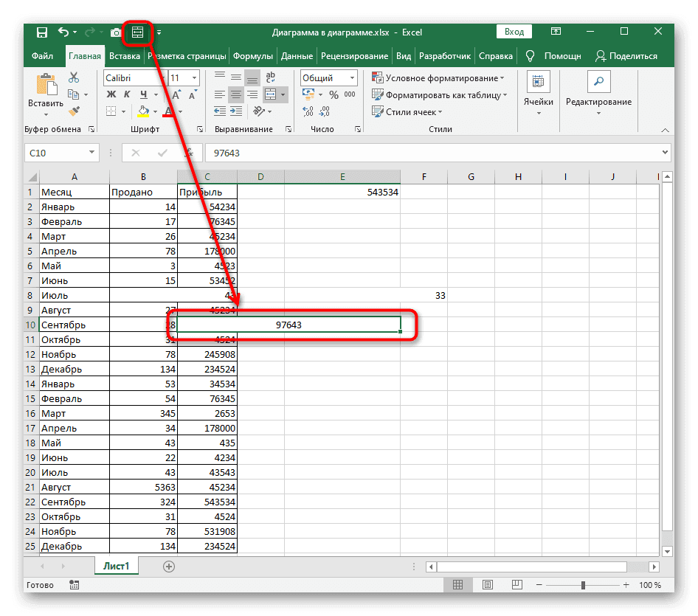Image resolution: width=698 pixels, height=616 pixels.
Task: Click the Name Box showing C10
Action: click(x=55, y=153)
